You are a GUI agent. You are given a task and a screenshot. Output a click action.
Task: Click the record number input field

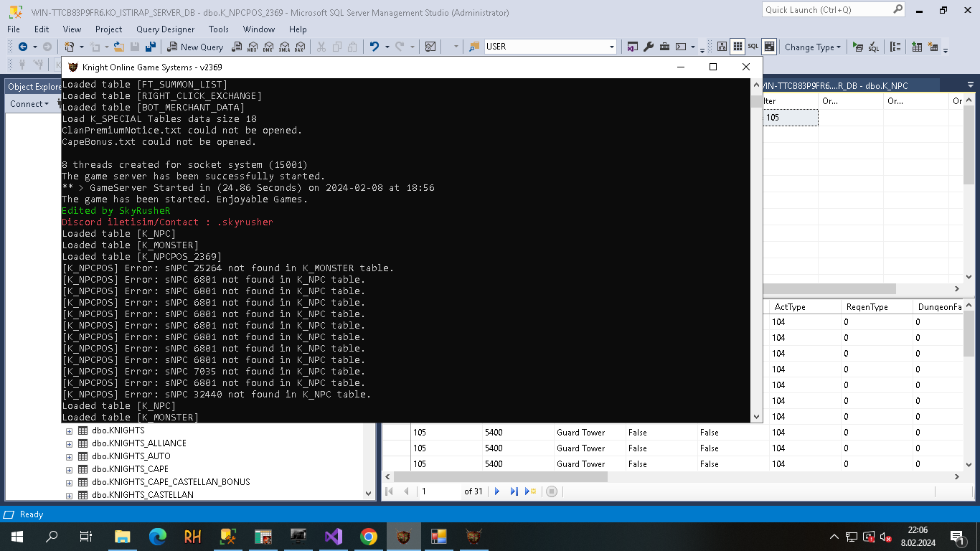click(x=439, y=491)
